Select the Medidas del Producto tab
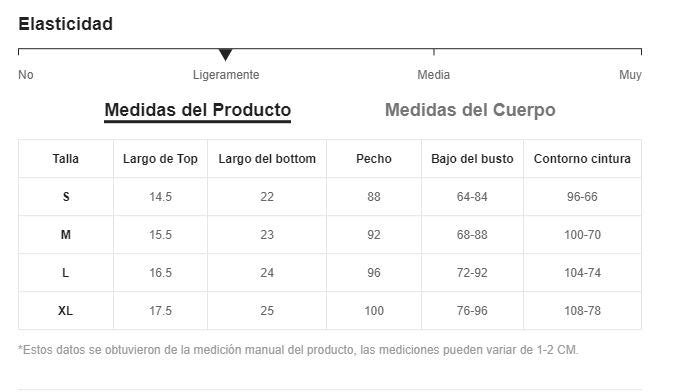 [x=197, y=110]
